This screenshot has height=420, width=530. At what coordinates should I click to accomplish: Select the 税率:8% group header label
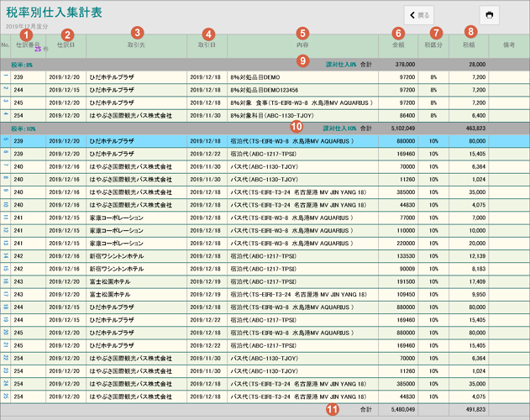[x=22, y=65]
